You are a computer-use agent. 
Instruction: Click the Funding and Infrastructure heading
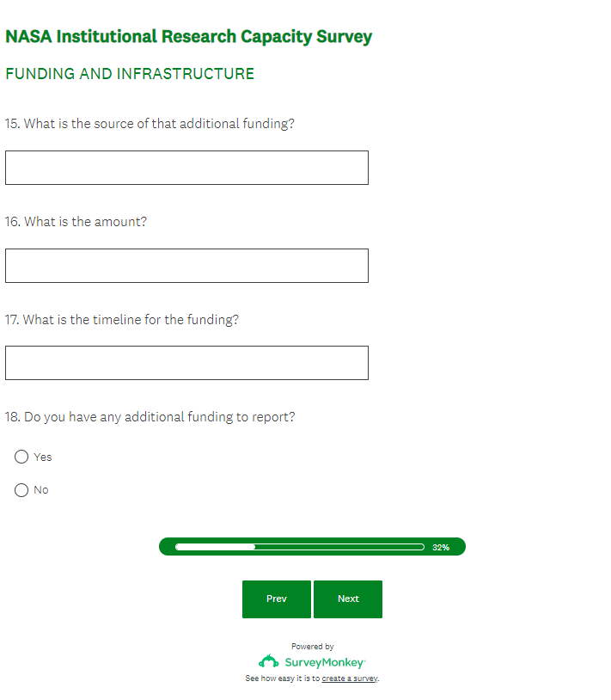pyautogui.click(x=130, y=74)
